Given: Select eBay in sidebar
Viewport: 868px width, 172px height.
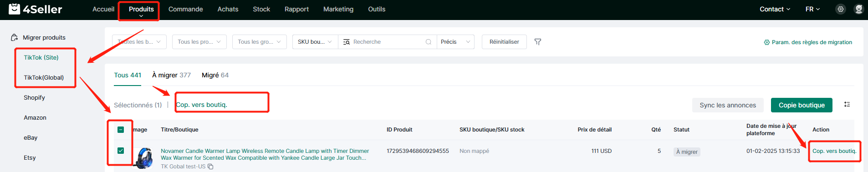Looking at the screenshot, I should 31,137.
